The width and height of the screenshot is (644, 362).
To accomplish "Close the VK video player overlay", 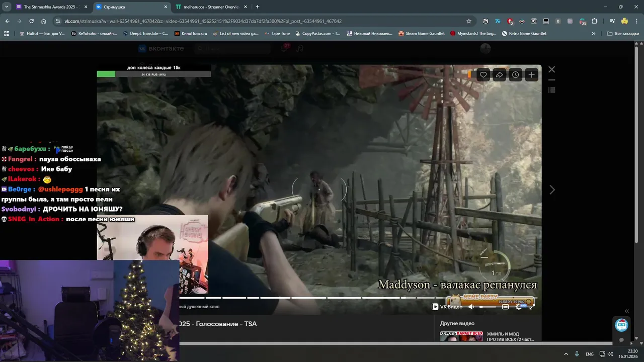I will coord(551,69).
